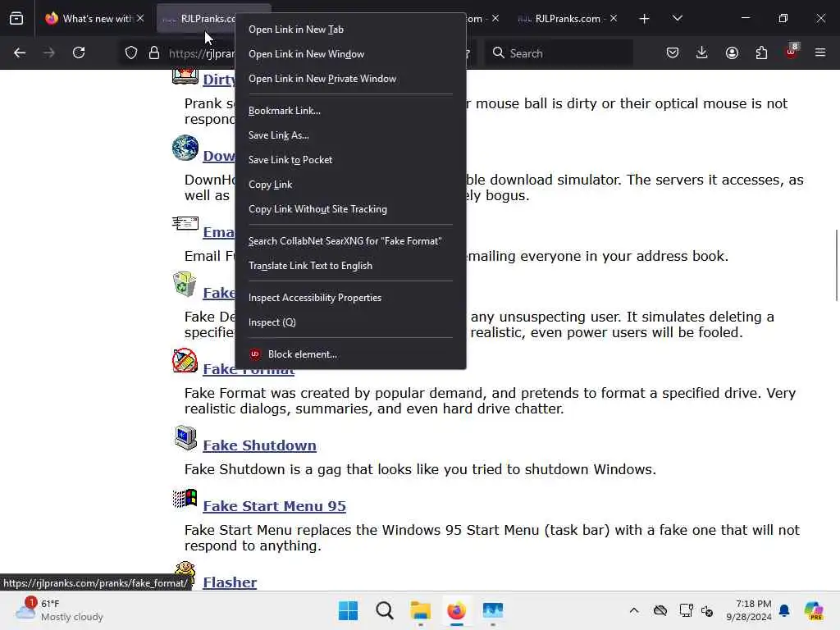Select Copy Link entry
This screenshot has height=630, width=840.
pos(350,185)
